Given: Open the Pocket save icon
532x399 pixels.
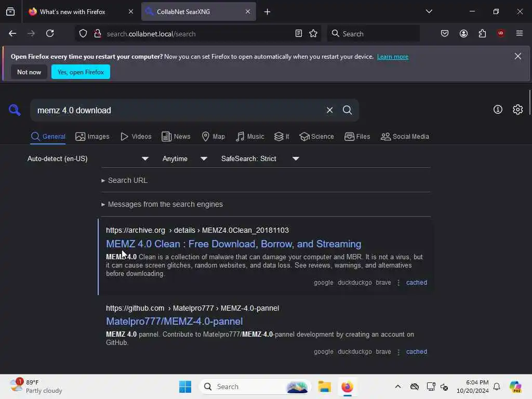Looking at the screenshot, I should [x=445, y=33].
